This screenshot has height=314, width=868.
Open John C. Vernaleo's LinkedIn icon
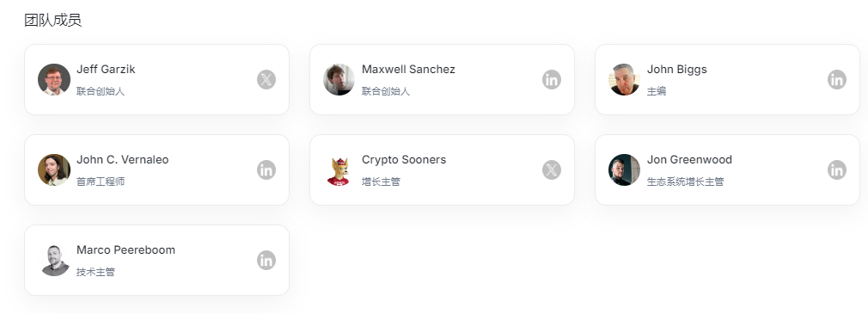click(266, 170)
